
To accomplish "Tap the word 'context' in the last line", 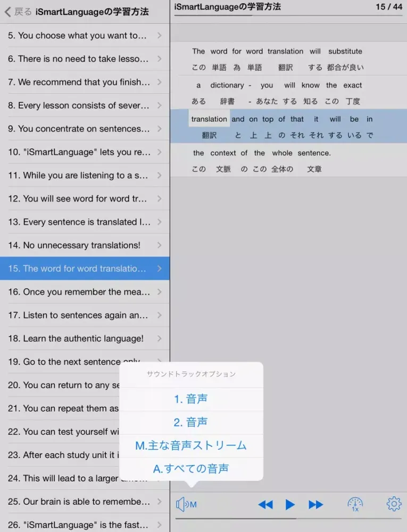I will [x=223, y=153].
